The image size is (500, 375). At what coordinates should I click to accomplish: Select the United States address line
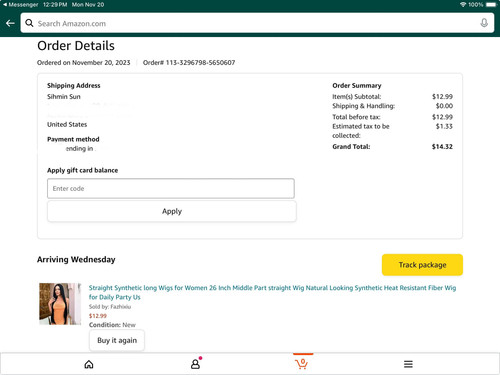[x=67, y=124]
